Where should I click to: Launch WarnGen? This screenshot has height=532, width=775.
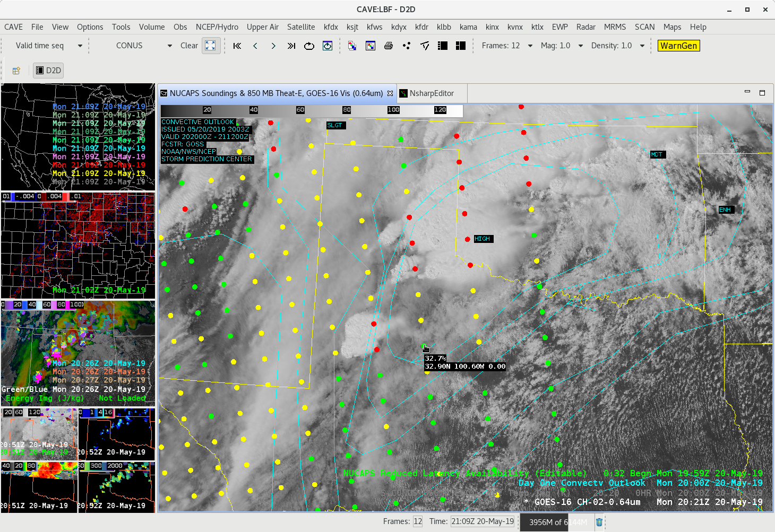pyautogui.click(x=678, y=46)
